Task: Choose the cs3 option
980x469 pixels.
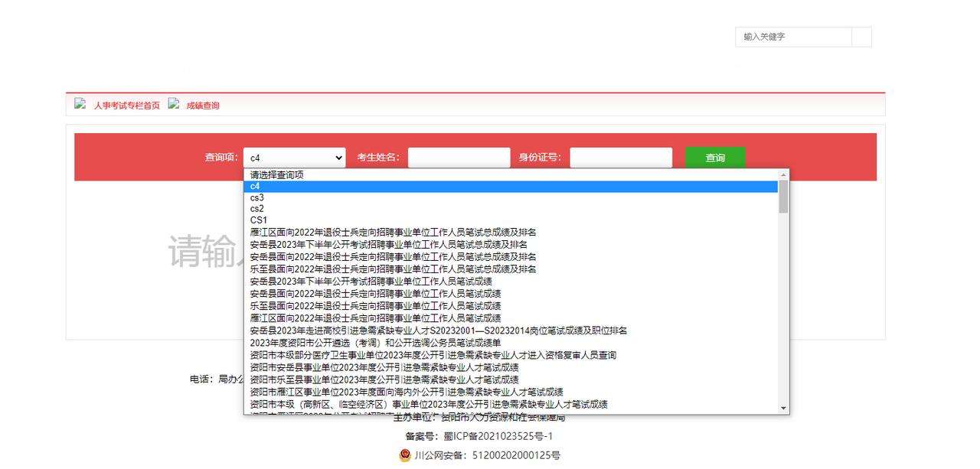Action: coord(511,197)
